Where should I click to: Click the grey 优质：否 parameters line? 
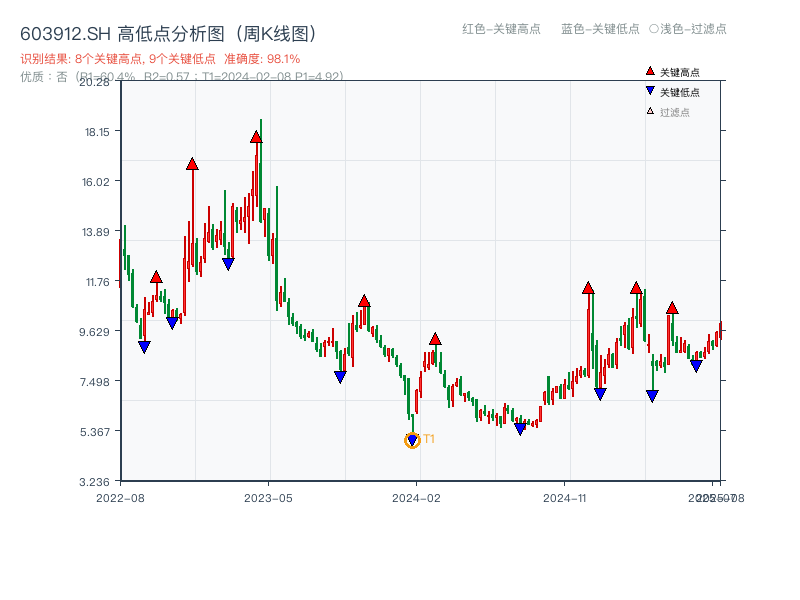[182, 77]
